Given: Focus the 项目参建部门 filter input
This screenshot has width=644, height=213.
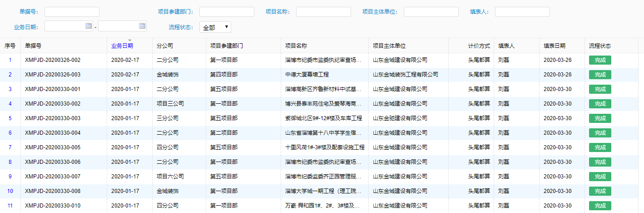Looking at the screenshot, I should pyautogui.click(x=227, y=12).
